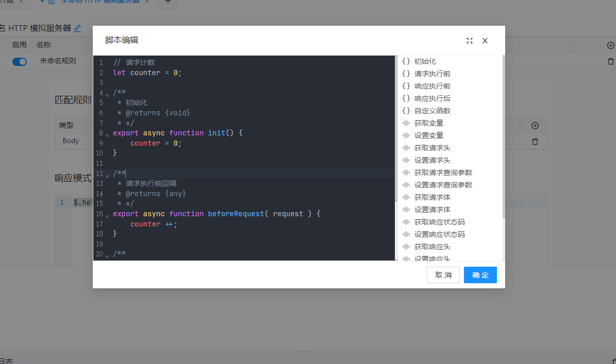
Task: Click the trash icon on Body row
Action: (535, 142)
